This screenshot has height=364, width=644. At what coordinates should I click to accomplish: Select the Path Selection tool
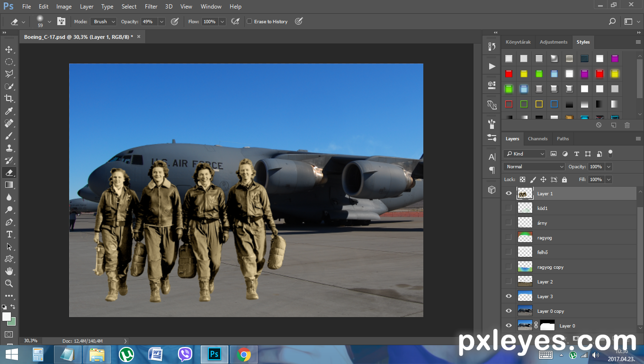click(x=9, y=246)
